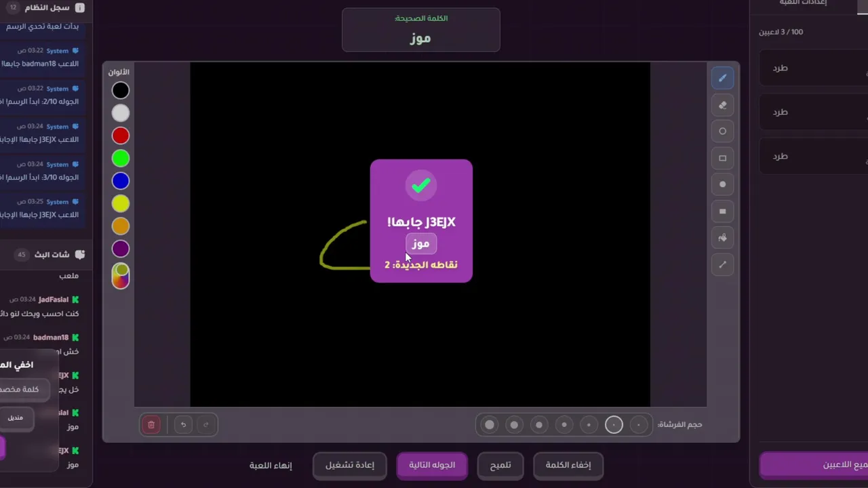
Task: Select the filled circle shape tool
Action: pyautogui.click(x=722, y=184)
